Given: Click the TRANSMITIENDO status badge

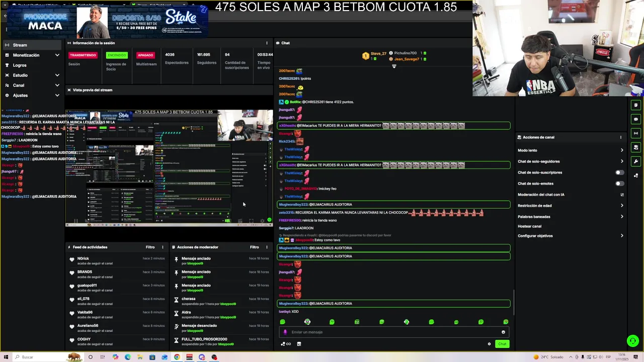Looking at the screenshot, I should (x=83, y=55).
